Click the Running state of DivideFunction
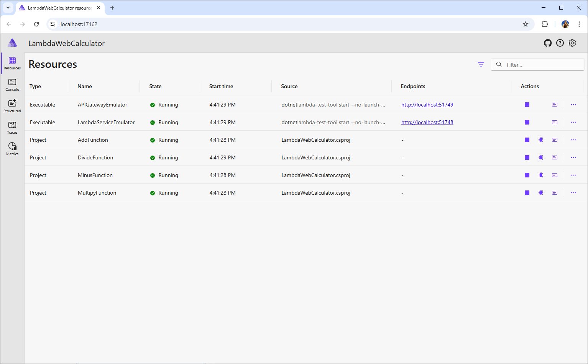Viewport: 588px width, 364px height. coord(164,157)
